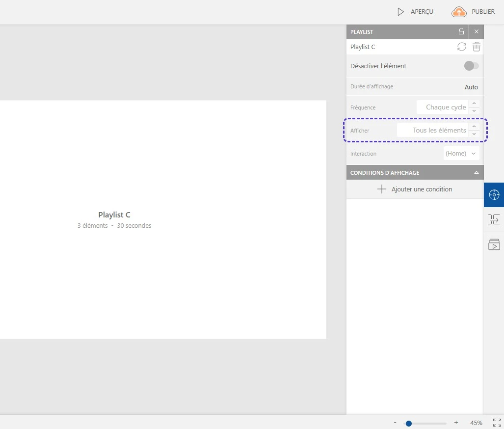Click the PUBLIER label

pos(483,12)
